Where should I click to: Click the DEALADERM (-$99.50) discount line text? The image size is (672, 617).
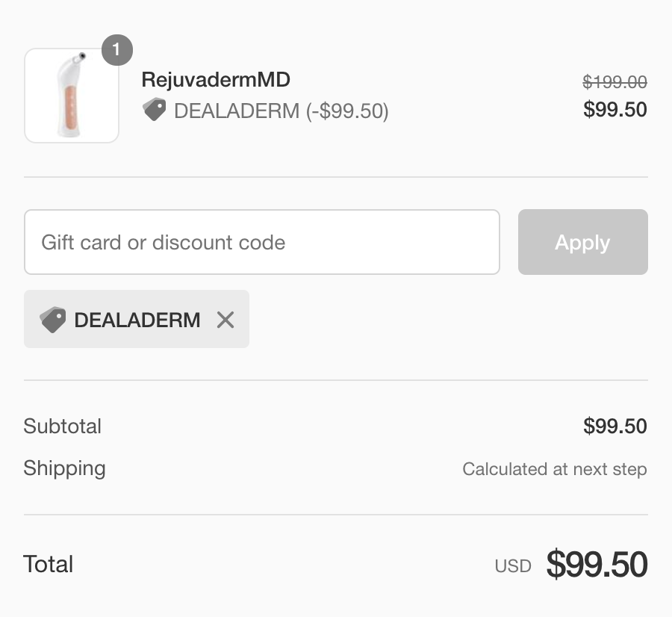[x=281, y=111]
